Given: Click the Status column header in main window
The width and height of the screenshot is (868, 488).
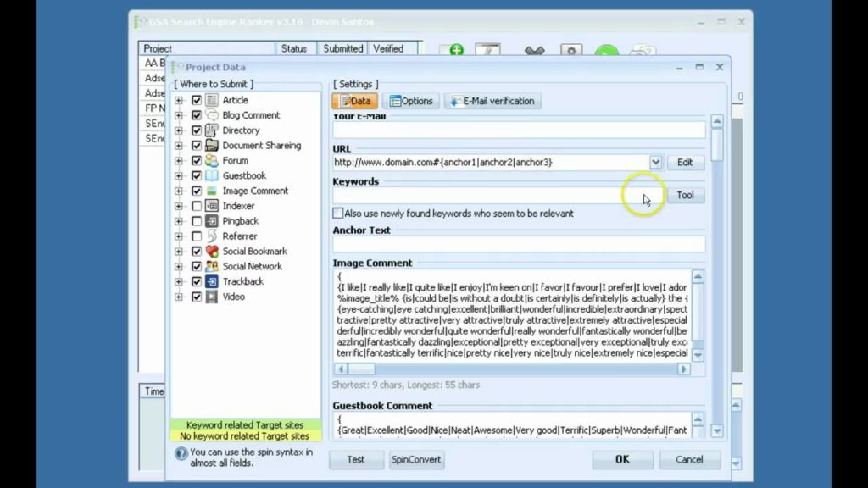Looking at the screenshot, I should 295,48.
